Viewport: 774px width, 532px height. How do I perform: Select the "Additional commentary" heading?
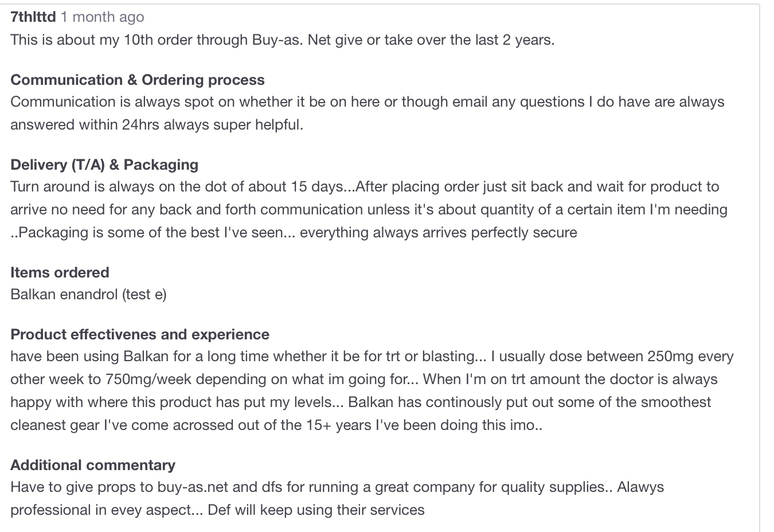tap(93, 465)
